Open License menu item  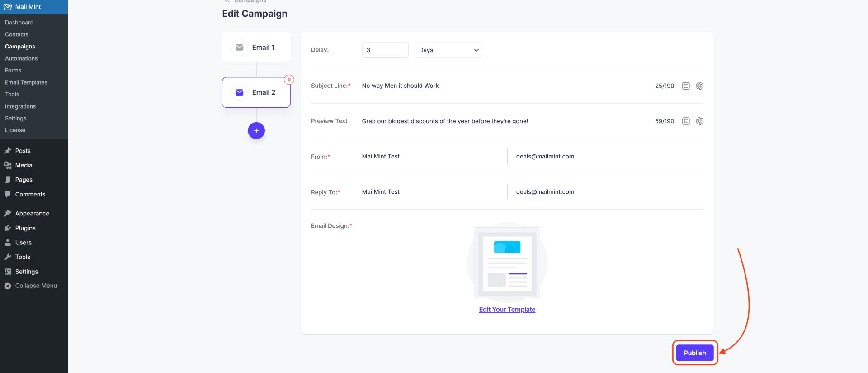point(15,130)
